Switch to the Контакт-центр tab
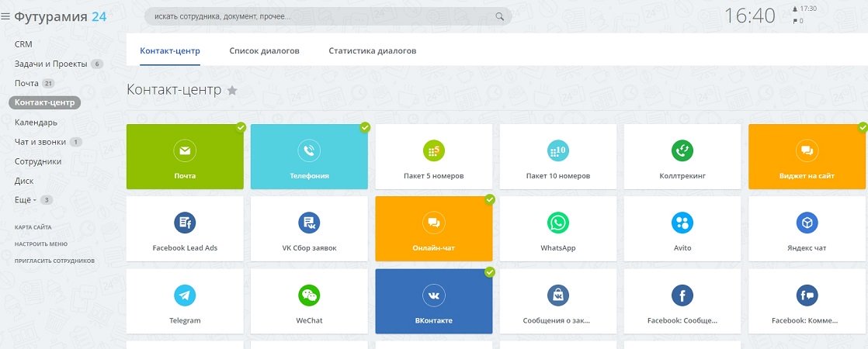The height and width of the screenshot is (349, 868). [x=170, y=51]
